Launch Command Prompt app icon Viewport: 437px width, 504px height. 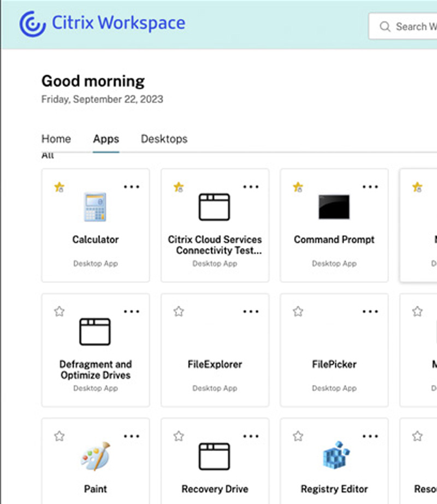[x=334, y=207]
